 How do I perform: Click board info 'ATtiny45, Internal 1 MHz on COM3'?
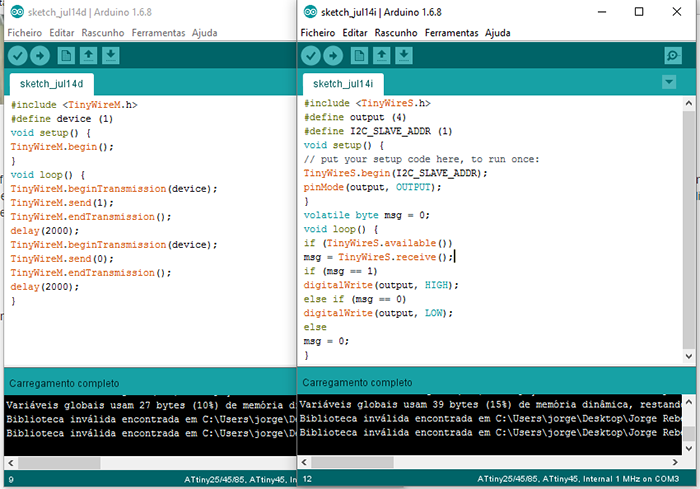[610, 479]
